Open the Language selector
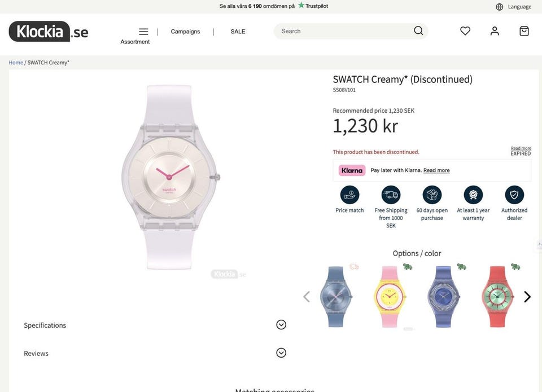The image size is (542, 392). (513, 7)
